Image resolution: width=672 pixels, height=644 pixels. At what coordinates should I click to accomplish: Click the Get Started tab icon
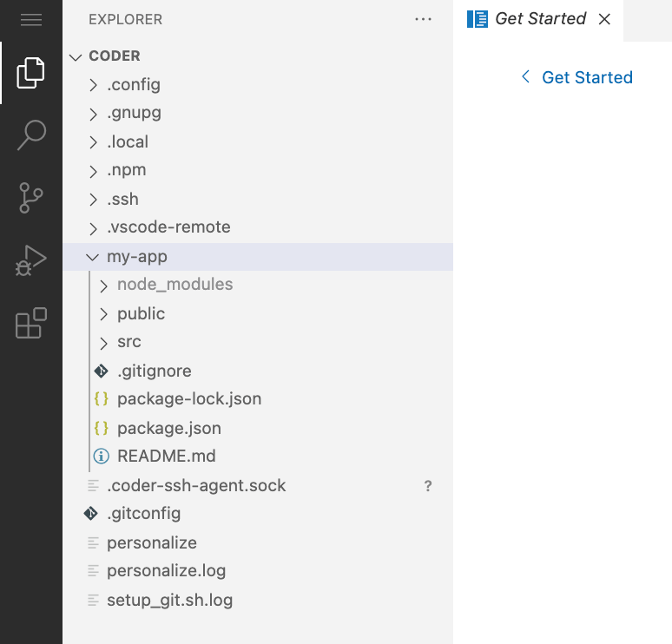477,19
